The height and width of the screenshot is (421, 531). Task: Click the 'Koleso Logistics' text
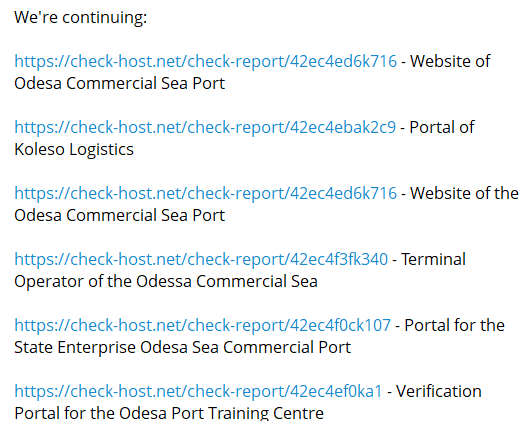pos(74,149)
